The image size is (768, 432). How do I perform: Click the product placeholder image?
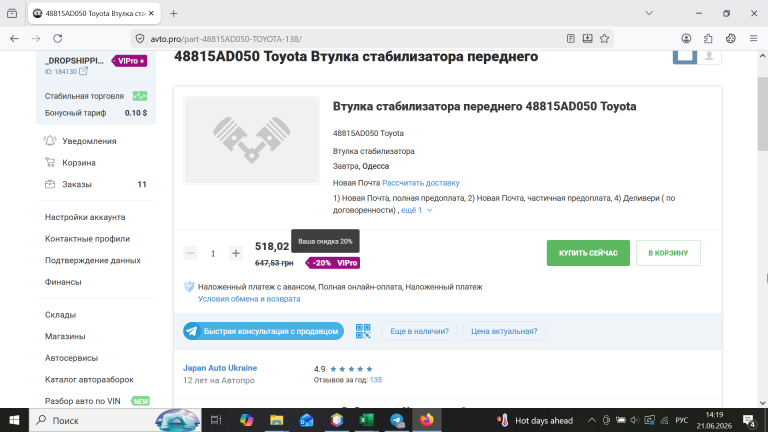(x=252, y=140)
